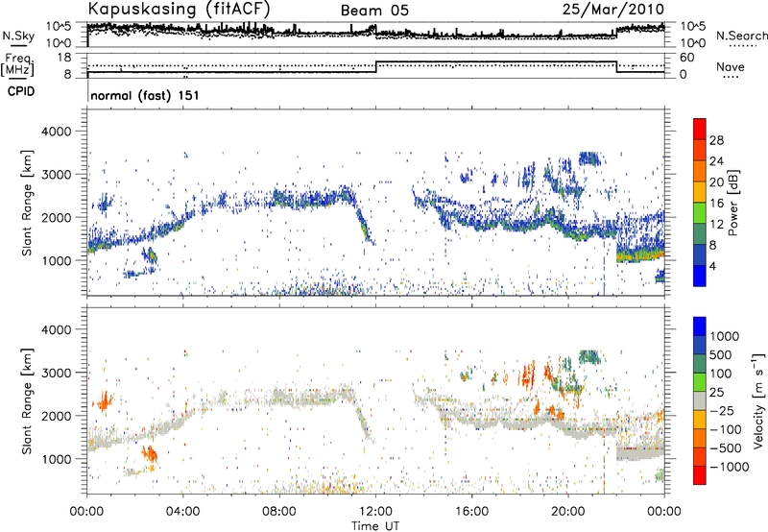768x532 pixels.
Task: Click the "CPID" row label
Action: 21,91
